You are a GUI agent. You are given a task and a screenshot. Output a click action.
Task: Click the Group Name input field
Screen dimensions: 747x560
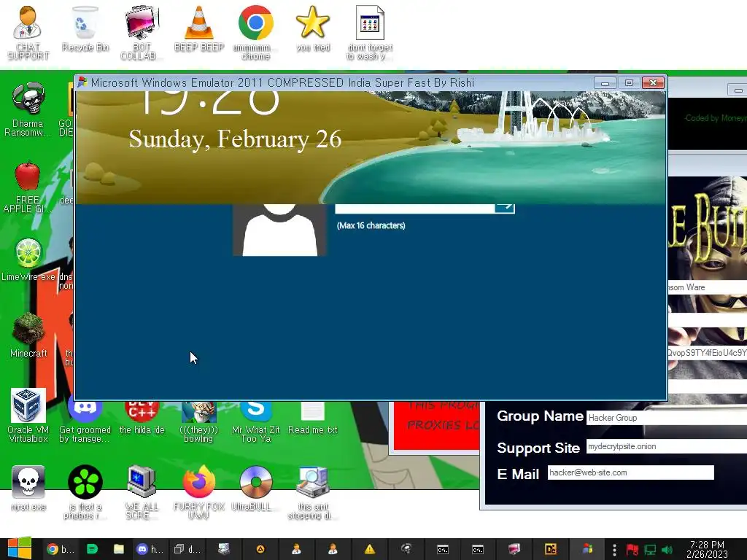(667, 418)
